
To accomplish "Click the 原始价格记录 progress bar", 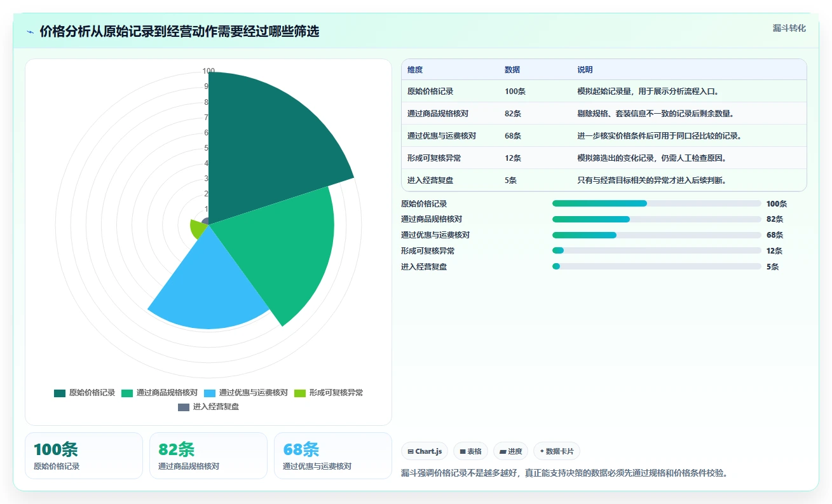I will (x=657, y=203).
